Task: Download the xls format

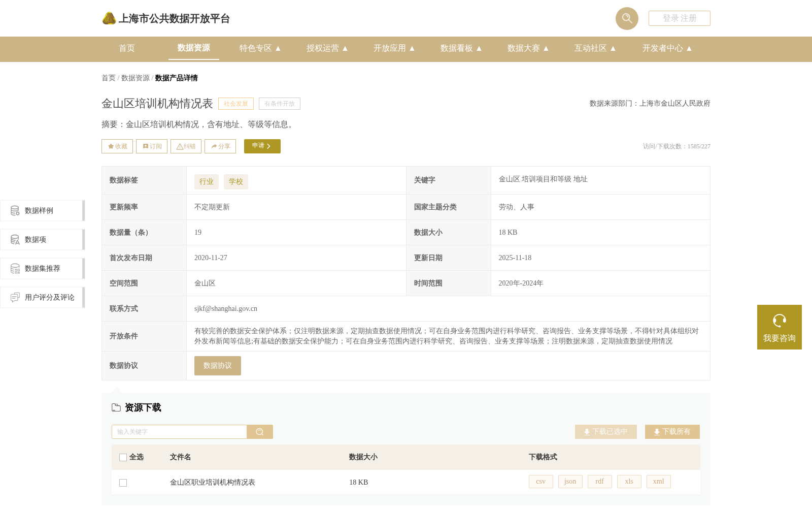Action: click(629, 482)
